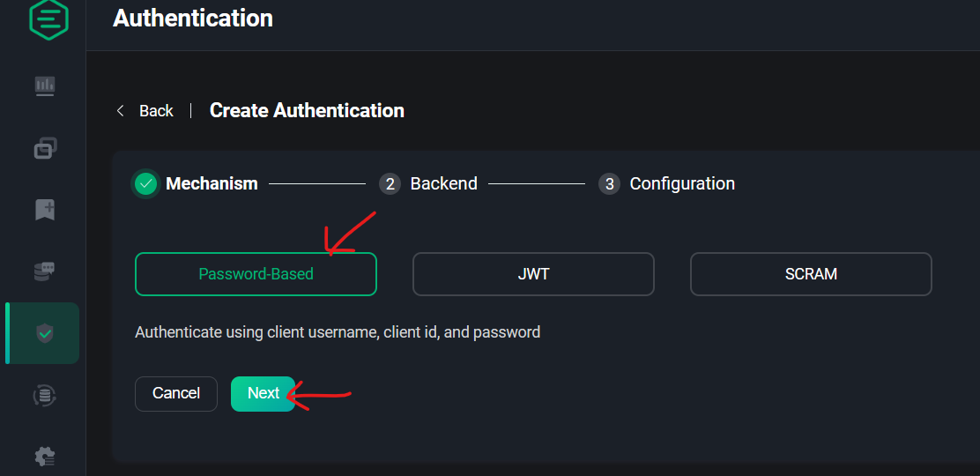Open the circular database sync sidebar icon
Viewport: 980px width, 476px height.
[x=44, y=395]
